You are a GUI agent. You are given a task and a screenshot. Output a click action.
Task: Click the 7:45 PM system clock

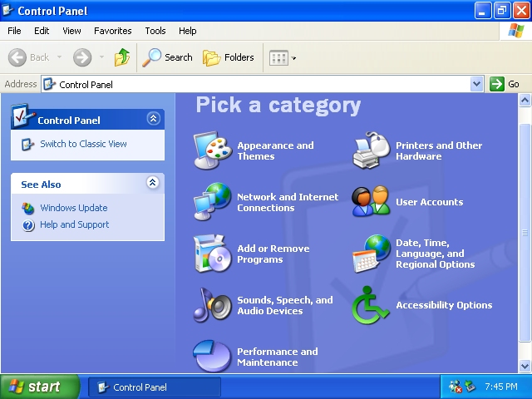coord(501,387)
